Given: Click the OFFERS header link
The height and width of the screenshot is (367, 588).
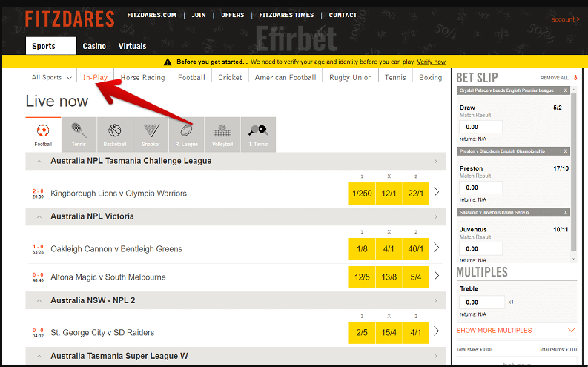Looking at the screenshot, I should (233, 15).
